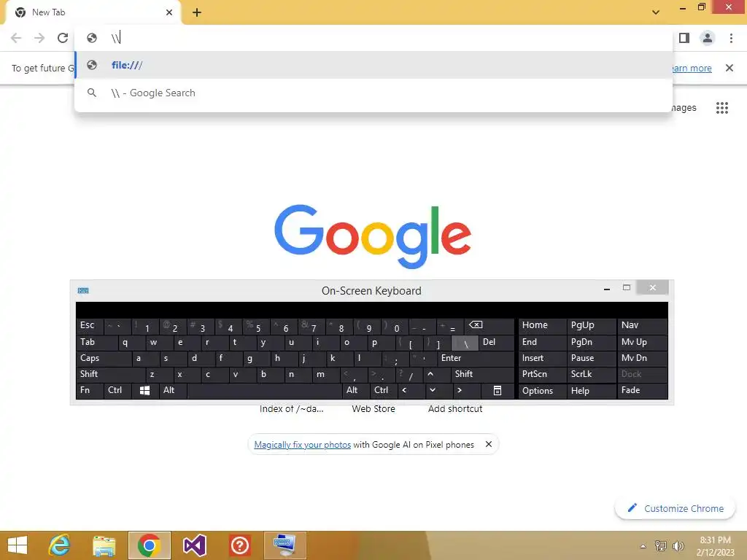Viewport: 747px width, 560px height.
Task: Open Chrome's three-dot menu
Action: coord(731,38)
